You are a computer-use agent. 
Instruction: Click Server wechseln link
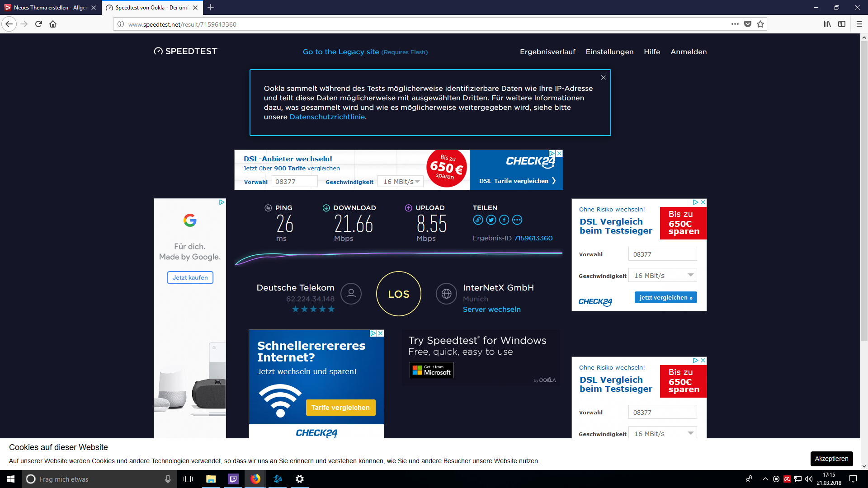491,310
